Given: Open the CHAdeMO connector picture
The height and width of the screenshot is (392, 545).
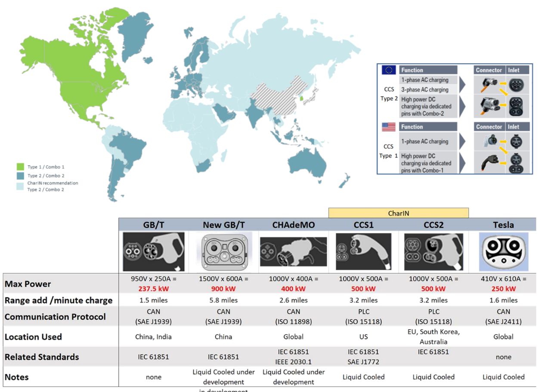Looking at the screenshot, I should 294,252.
